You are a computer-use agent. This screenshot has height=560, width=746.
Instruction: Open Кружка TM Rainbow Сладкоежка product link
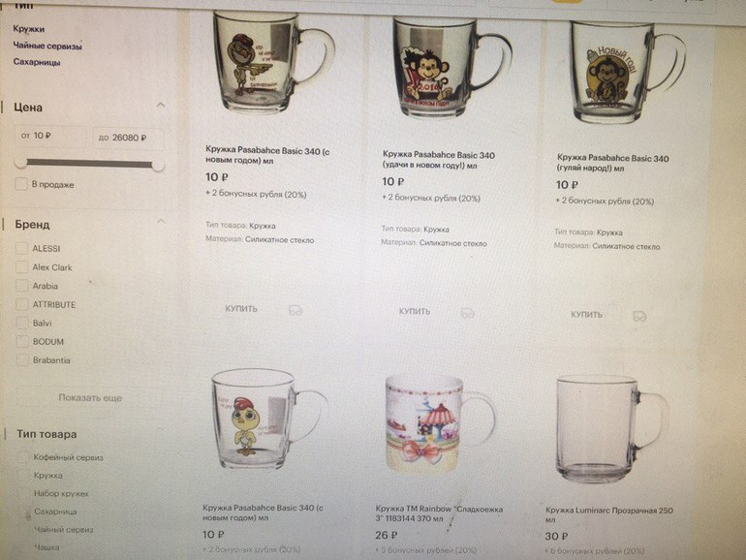(x=439, y=513)
